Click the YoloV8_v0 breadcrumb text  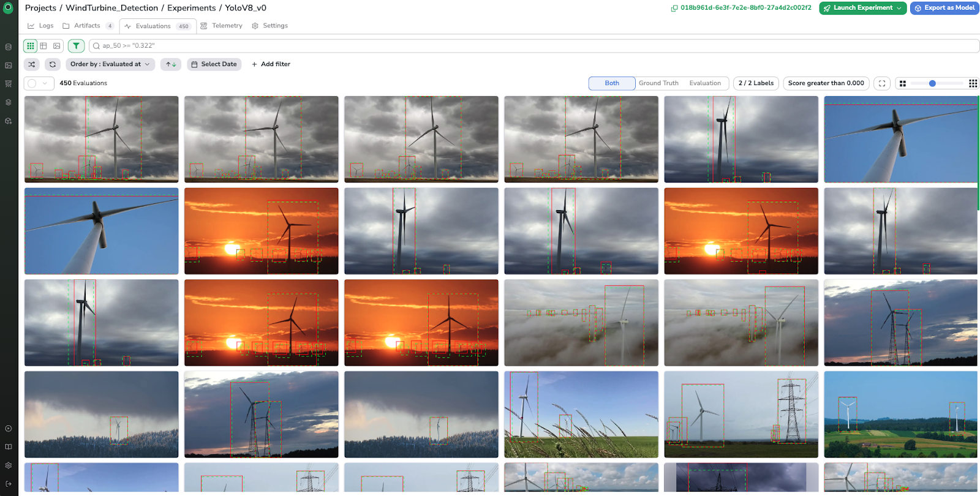tap(246, 8)
